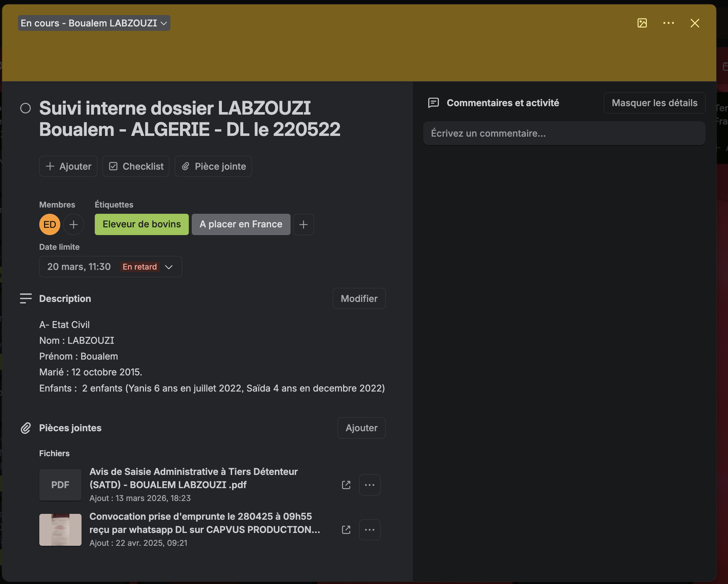Open the list selector 'En cours - Boualem LABZOUZI'
Viewport: 728px width, 584px height.
click(x=94, y=23)
